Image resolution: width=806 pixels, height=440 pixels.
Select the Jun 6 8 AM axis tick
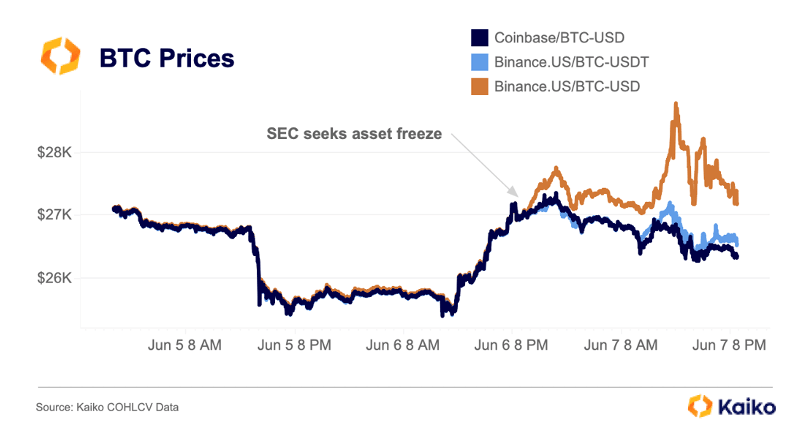[405, 345]
